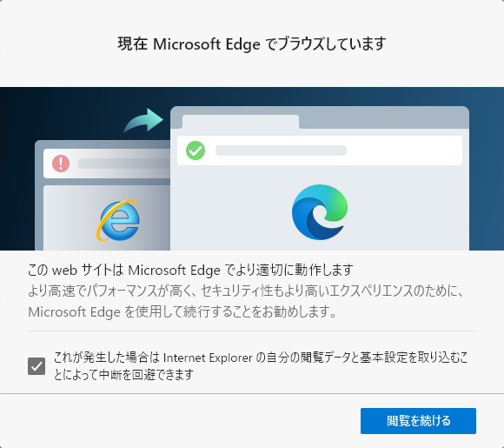Click the title 現在 Microsoft Edge でブラウズしています

pos(252,43)
